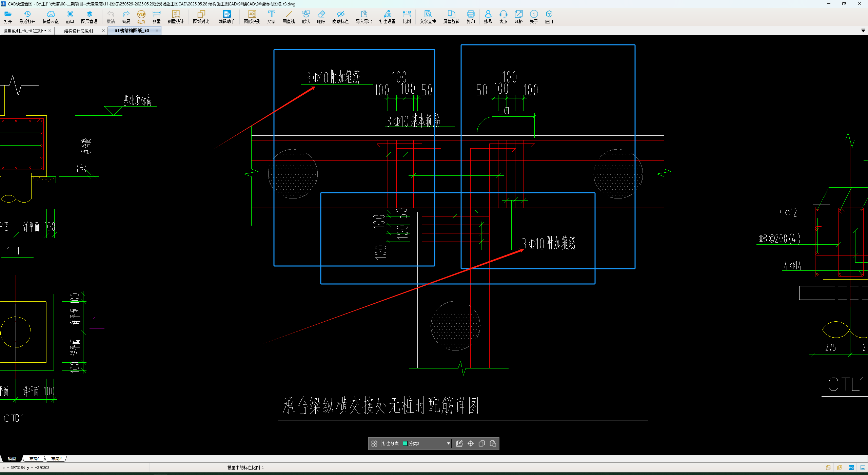Click the 分类3 teal color swatch
The height and width of the screenshot is (475, 868).
(405, 443)
